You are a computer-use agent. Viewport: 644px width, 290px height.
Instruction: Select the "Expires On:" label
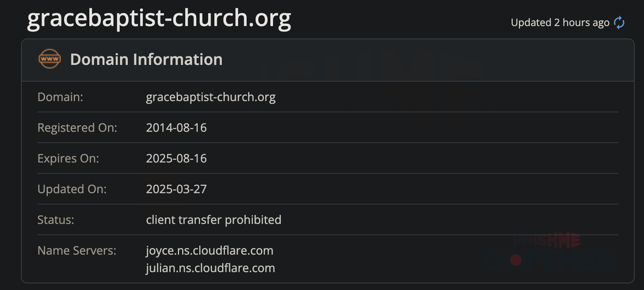point(68,158)
